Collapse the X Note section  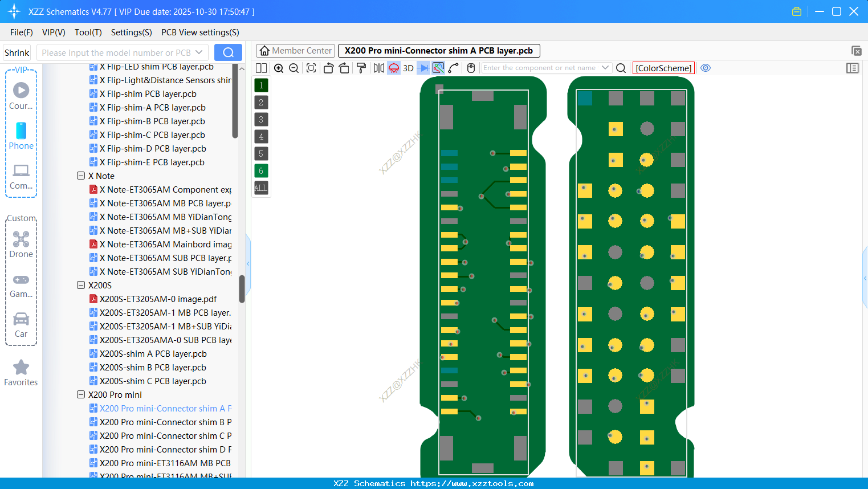click(x=81, y=176)
